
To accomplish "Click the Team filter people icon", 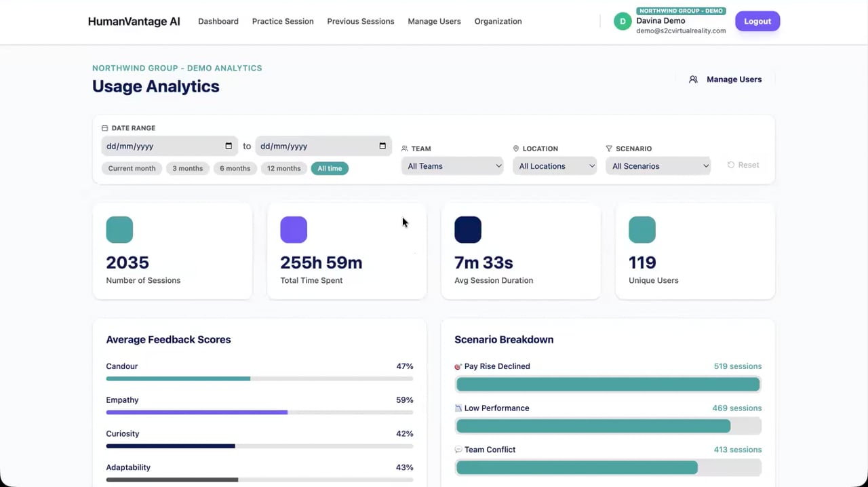I will point(405,149).
